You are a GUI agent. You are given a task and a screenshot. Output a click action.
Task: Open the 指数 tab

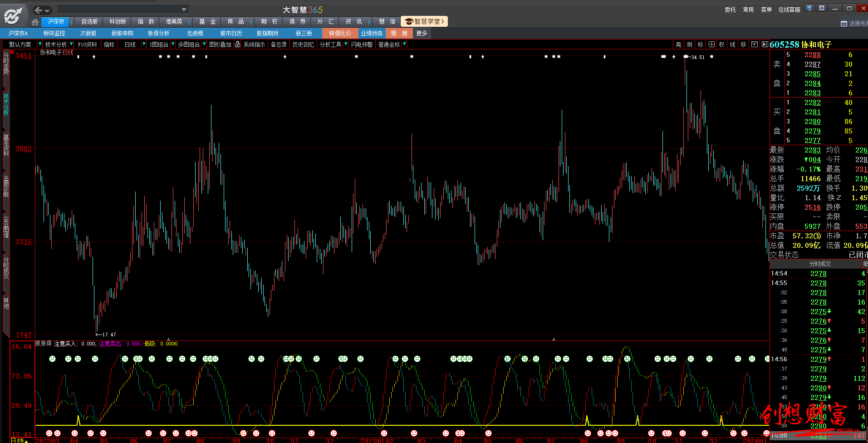pos(146,21)
